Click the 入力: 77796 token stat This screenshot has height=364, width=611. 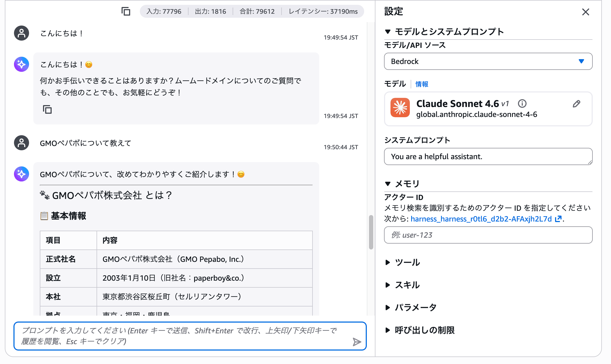pyautogui.click(x=164, y=11)
